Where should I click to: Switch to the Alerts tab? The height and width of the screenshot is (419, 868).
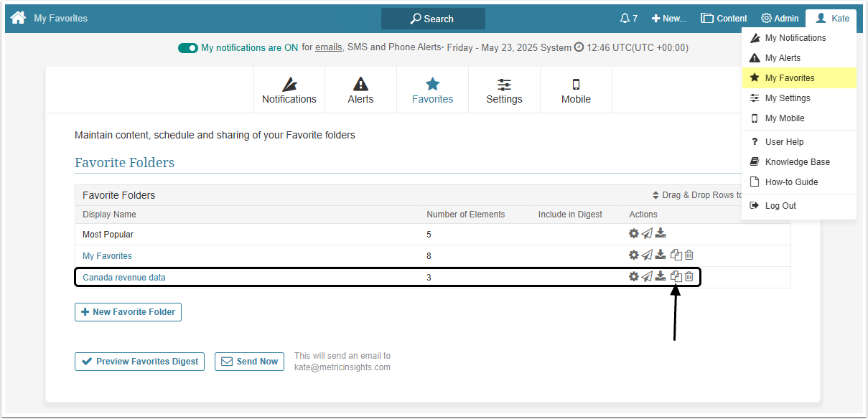click(x=360, y=90)
